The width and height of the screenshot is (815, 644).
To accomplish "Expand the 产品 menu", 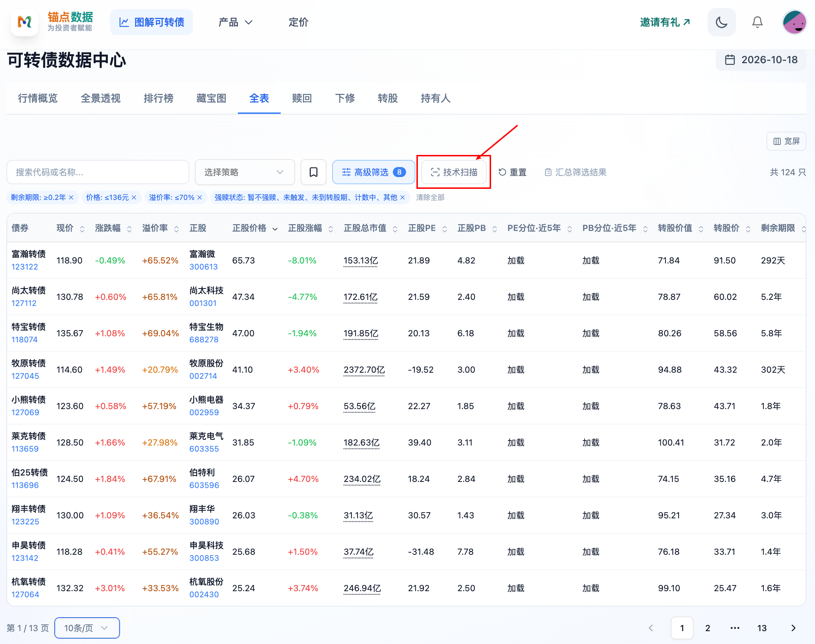I will [235, 22].
